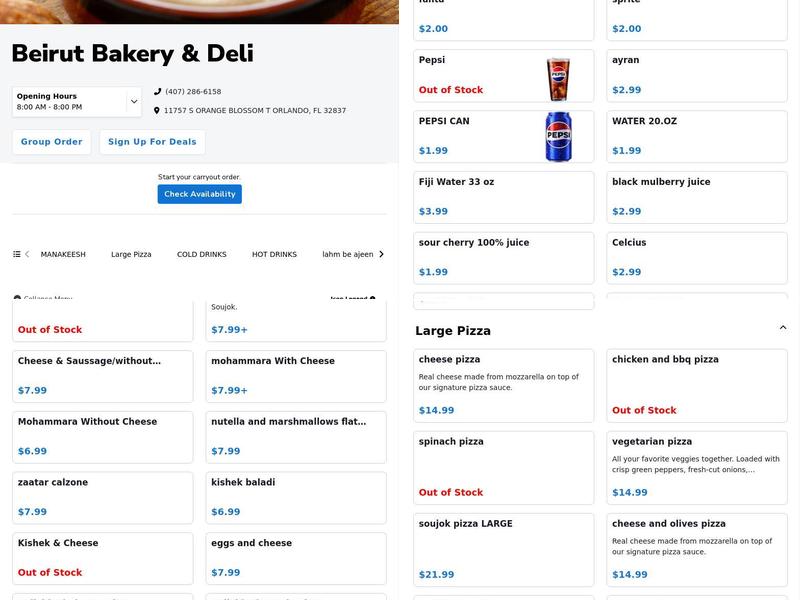Image resolution: width=800 pixels, height=600 pixels.
Task: Select the vegetarian pizza menu item card
Action: tap(697, 466)
